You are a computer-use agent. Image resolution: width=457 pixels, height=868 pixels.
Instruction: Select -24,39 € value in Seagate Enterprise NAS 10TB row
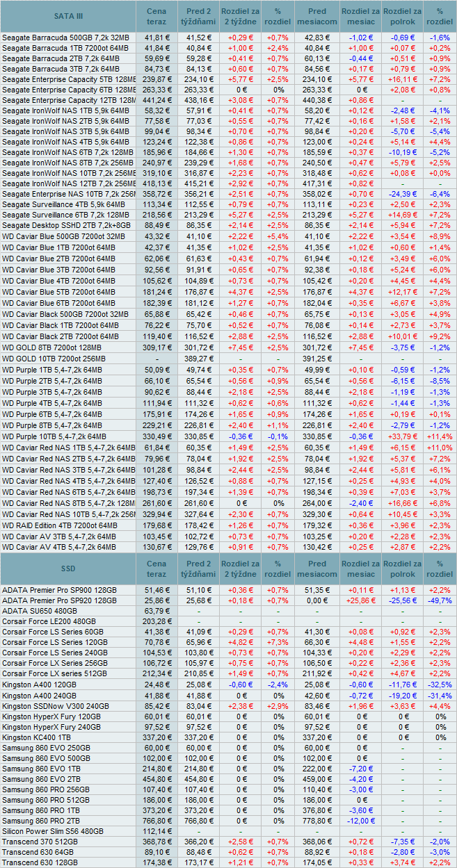pyautogui.click(x=402, y=195)
